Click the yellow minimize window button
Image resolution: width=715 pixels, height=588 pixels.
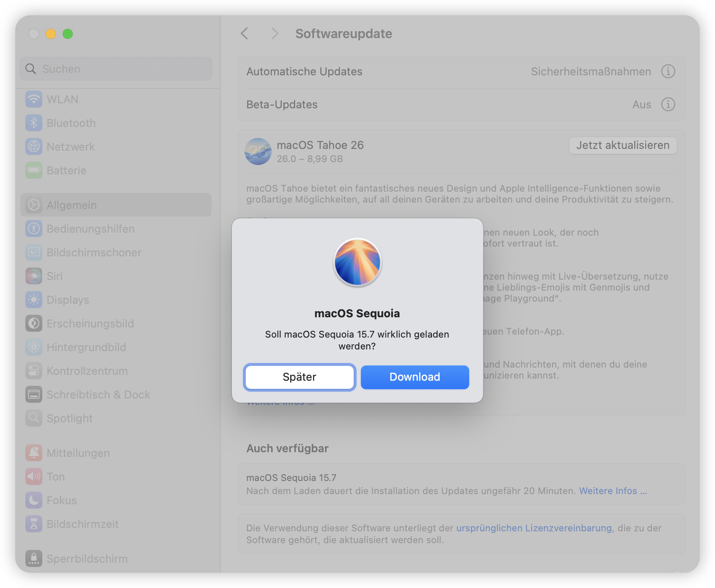(51, 34)
